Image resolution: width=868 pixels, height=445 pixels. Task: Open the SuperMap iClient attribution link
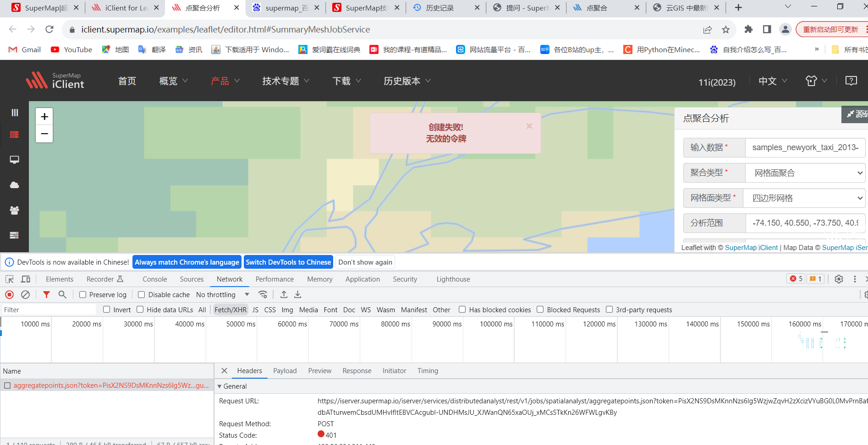click(751, 247)
